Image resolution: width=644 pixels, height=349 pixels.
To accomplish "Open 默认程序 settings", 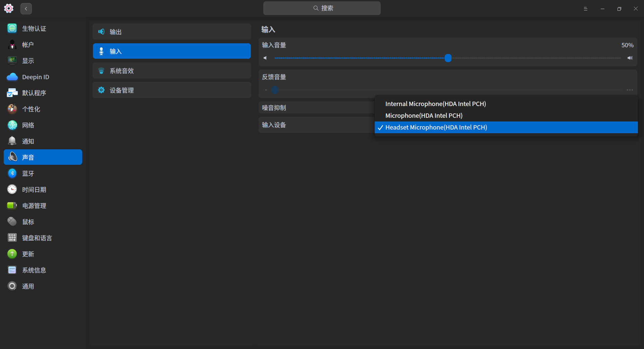I will pos(43,93).
